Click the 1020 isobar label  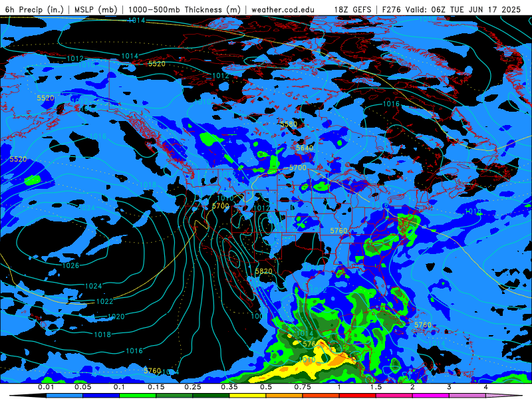116,317
